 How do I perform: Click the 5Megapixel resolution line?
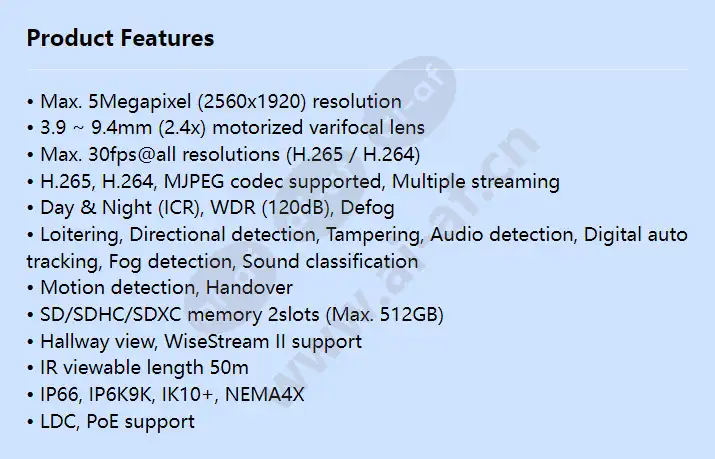click(214, 101)
